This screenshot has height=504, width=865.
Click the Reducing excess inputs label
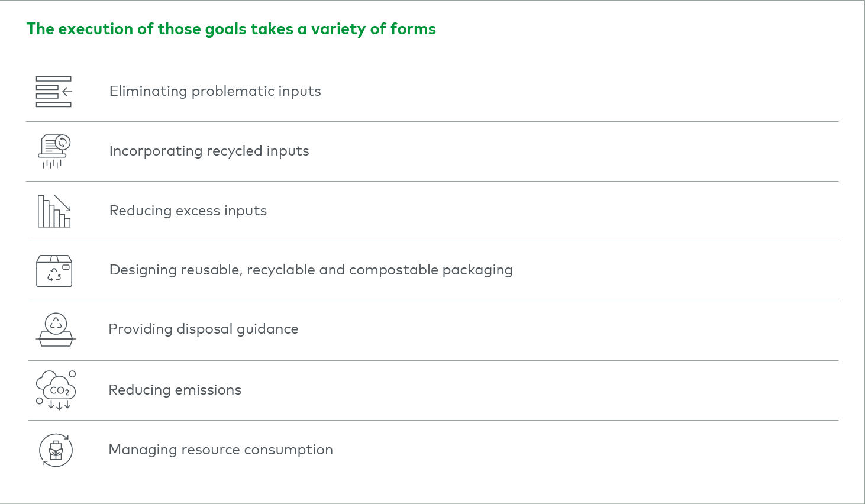188,211
